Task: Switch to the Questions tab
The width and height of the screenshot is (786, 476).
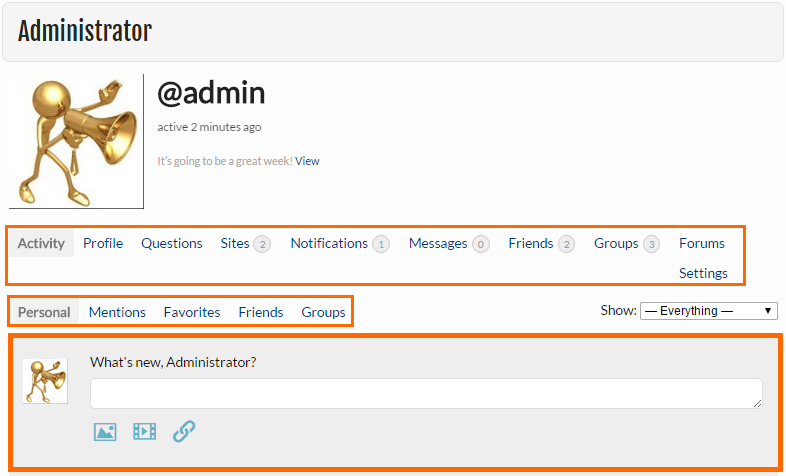Action: [x=171, y=243]
